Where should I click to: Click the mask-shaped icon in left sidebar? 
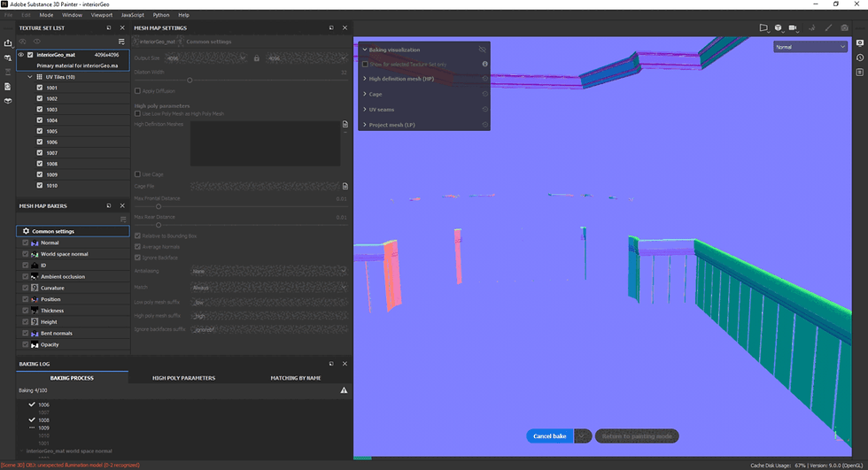tap(8, 101)
